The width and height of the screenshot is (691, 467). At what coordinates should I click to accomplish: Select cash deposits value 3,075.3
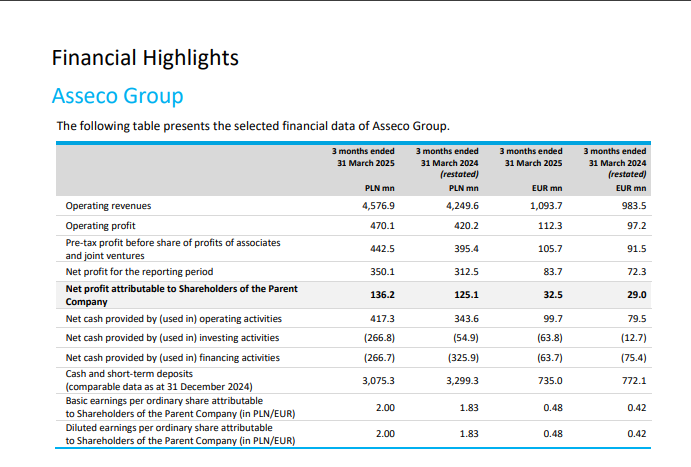(x=379, y=381)
